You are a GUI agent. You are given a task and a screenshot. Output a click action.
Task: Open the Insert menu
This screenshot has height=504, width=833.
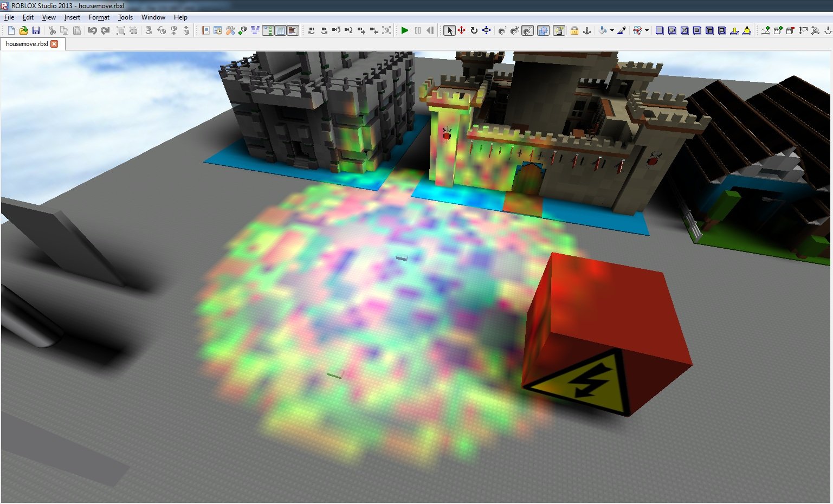coord(72,17)
